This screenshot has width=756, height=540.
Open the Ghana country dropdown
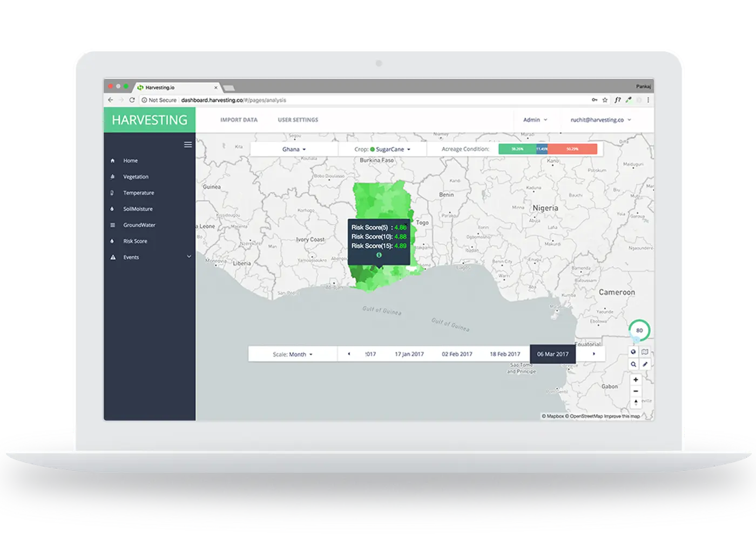[294, 150]
